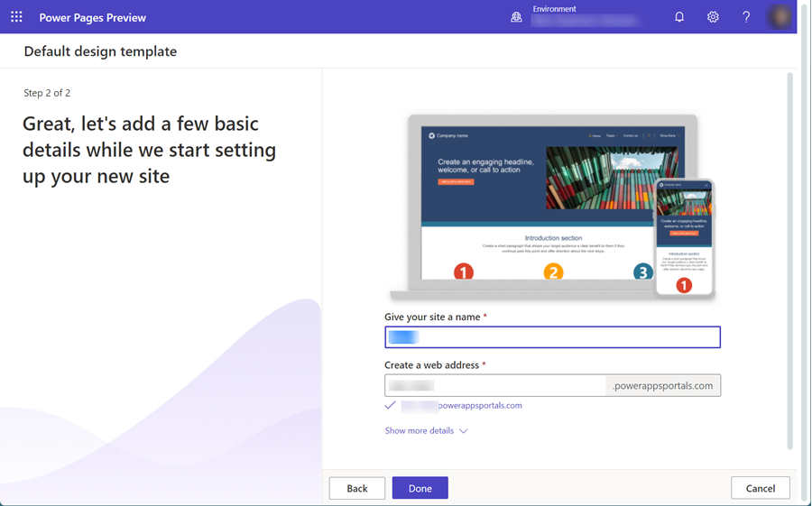Click the web address availability checkmark
Image resolution: width=812 pixels, height=506 pixels.
click(x=390, y=406)
